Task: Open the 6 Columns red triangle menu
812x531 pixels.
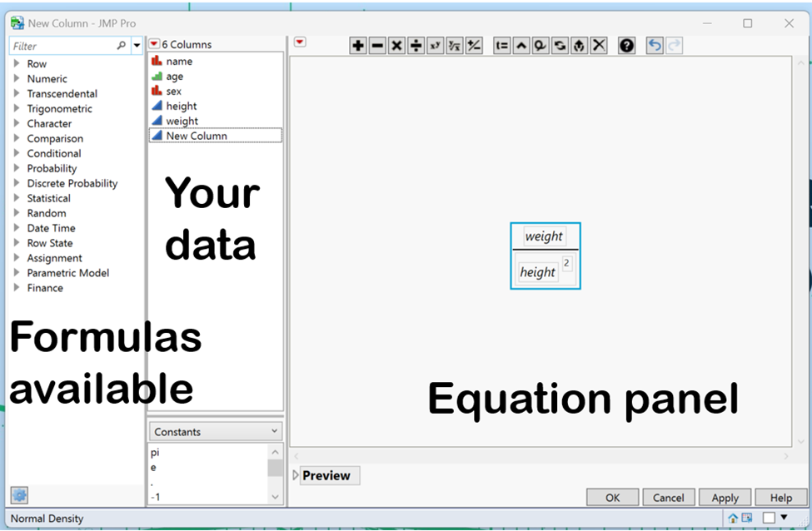Action: click(153, 42)
